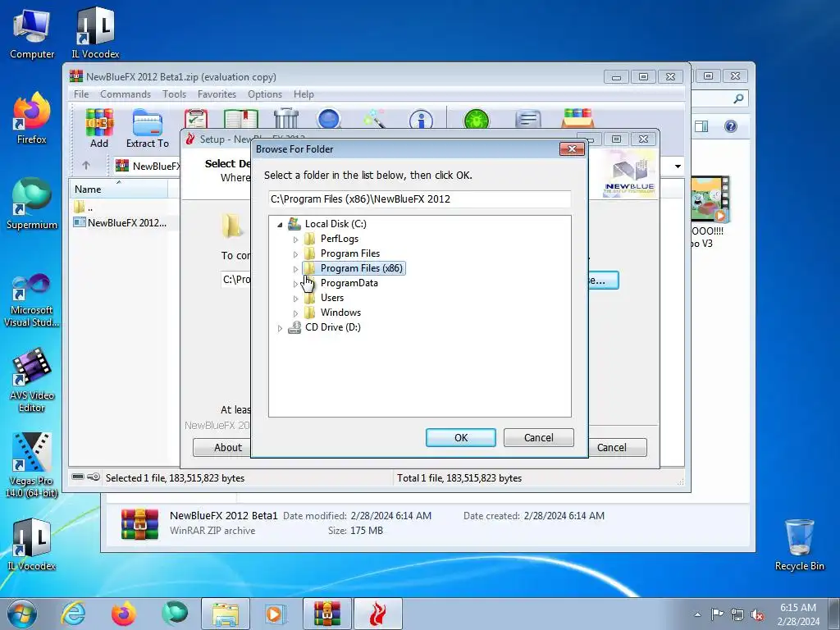Click WinRAR's Wizard wand icon

click(374, 119)
